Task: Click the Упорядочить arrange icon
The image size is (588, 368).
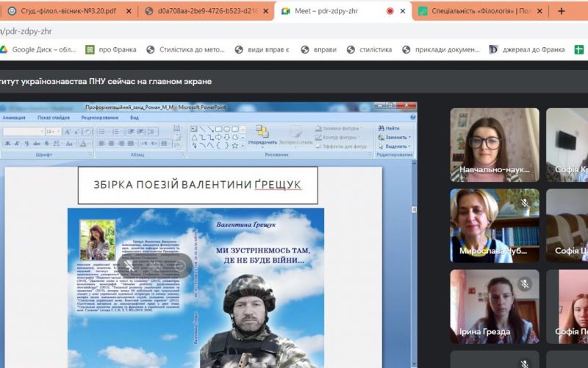Action: coord(262,133)
